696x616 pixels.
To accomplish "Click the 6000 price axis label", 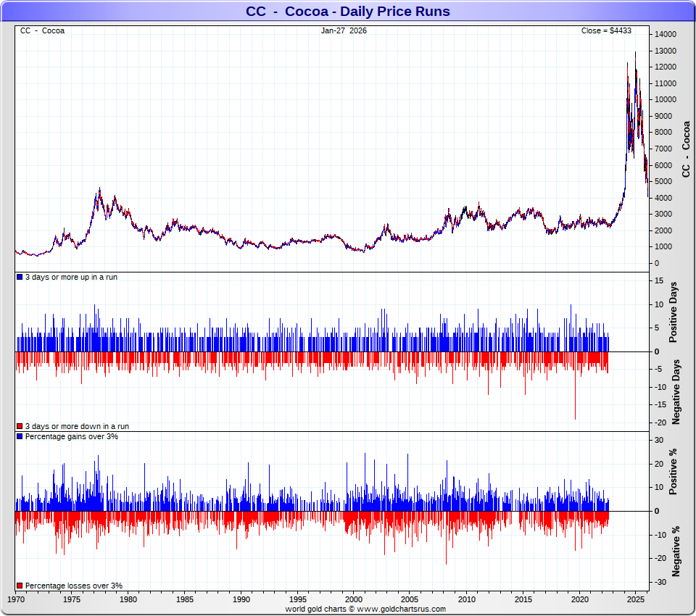I will (x=663, y=165).
